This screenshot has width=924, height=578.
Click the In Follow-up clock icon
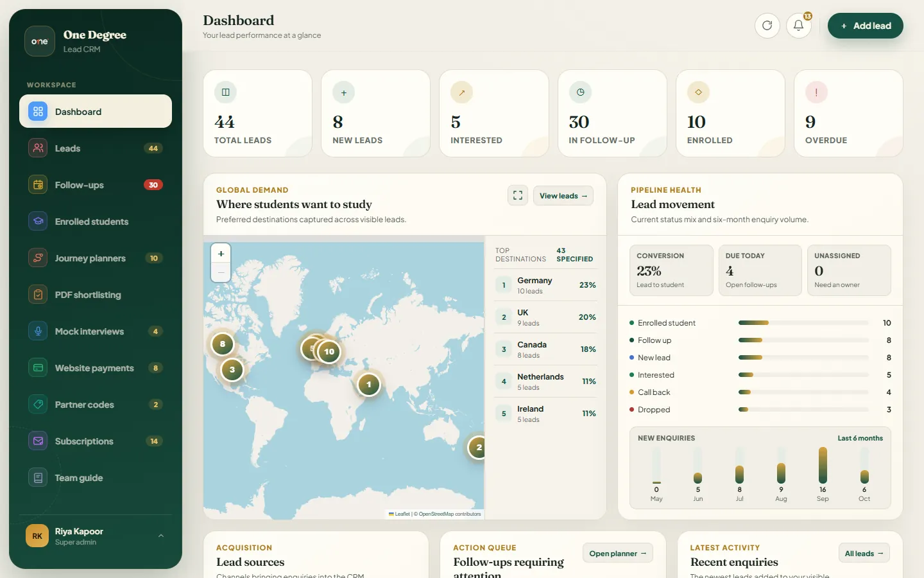tap(580, 92)
